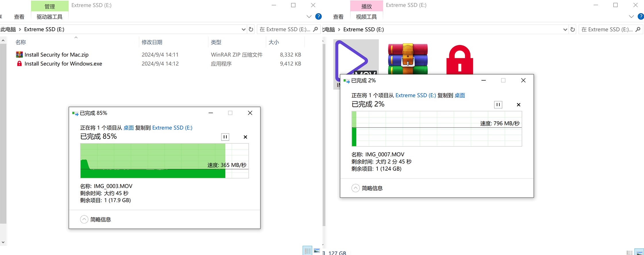Select Install Security for Mac.zip file
The height and width of the screenshot is (255, 644).
[56, 54]
